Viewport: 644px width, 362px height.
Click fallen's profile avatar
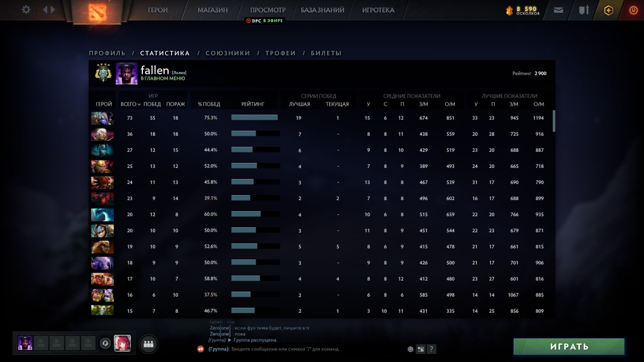pyautogui.click(x=126, y=73)
